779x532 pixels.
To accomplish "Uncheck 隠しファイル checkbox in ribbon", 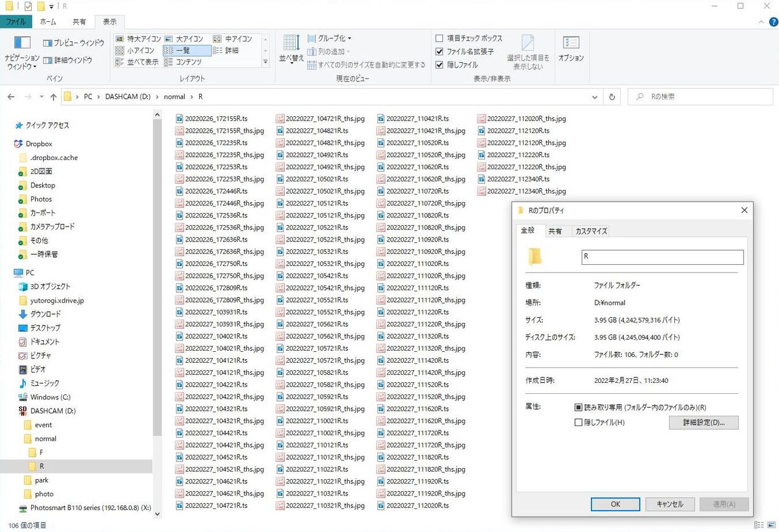I will tap(439, 65).
